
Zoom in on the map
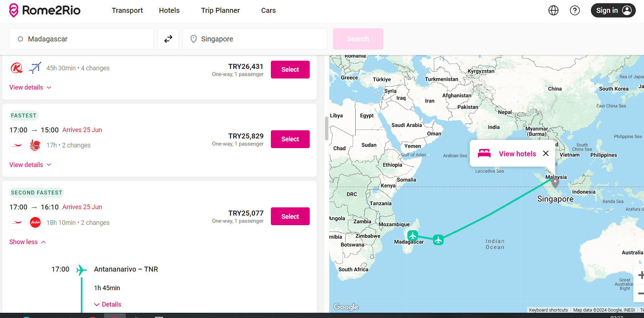tap(640, 275)
